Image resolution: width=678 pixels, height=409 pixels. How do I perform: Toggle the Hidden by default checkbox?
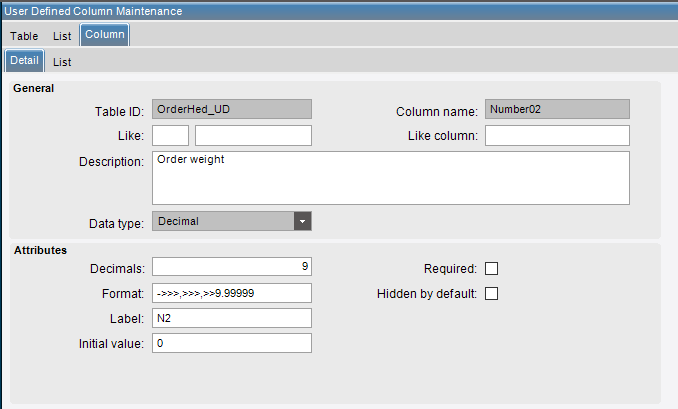[491, 293]
